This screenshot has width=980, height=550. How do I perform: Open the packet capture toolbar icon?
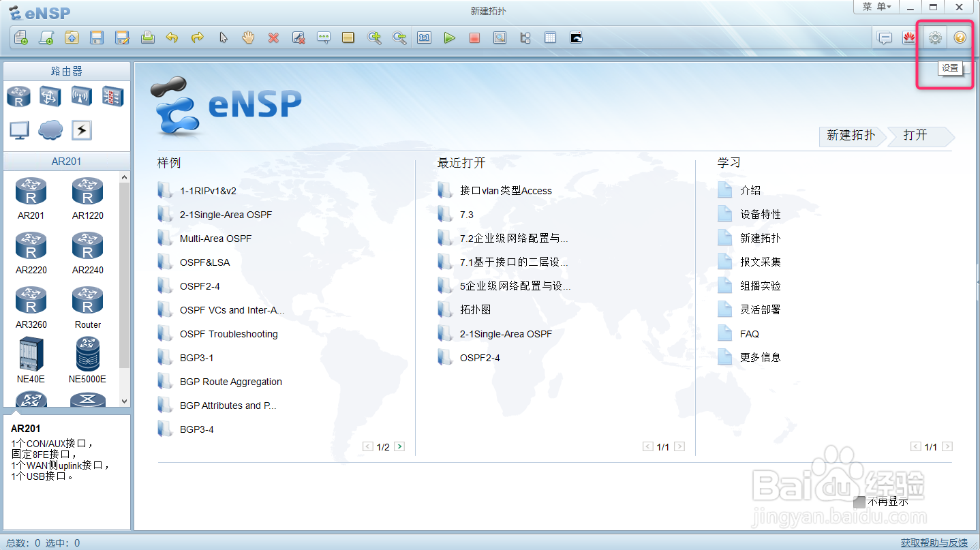[500, 37]
